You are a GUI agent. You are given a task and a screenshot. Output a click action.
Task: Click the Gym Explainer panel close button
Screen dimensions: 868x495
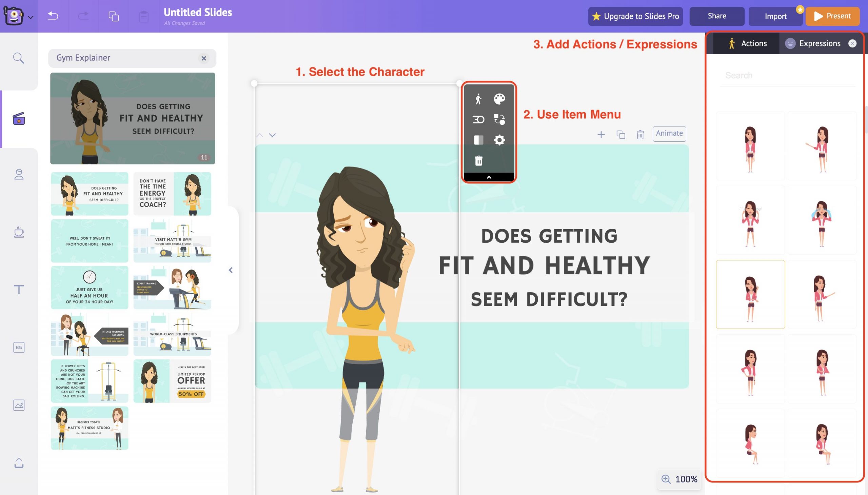(x=204, y=58)
